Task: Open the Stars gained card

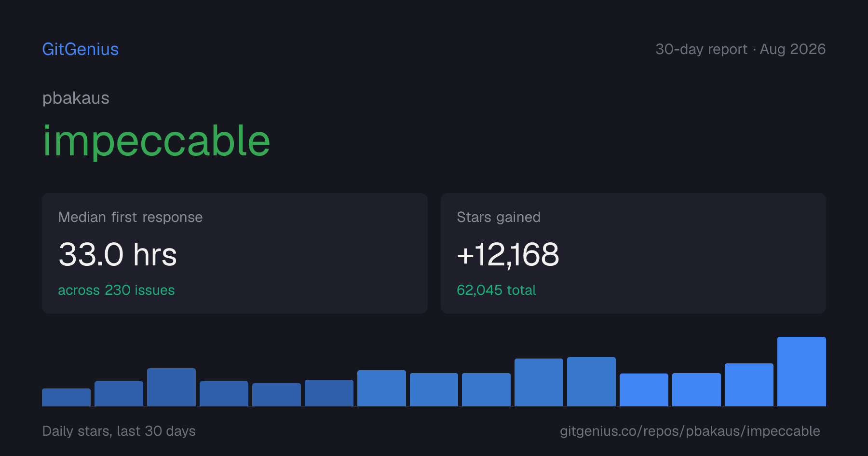Action: tap(633, 253)
